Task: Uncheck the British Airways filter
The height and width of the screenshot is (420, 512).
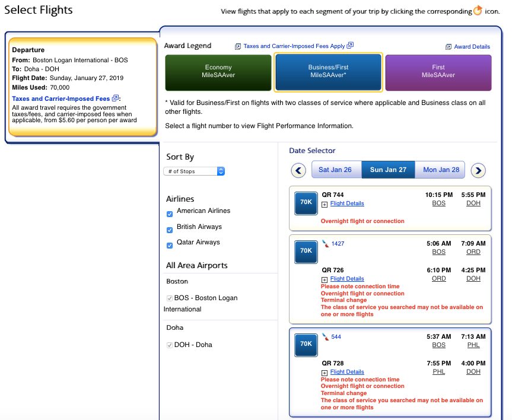Action: (170, 230)
